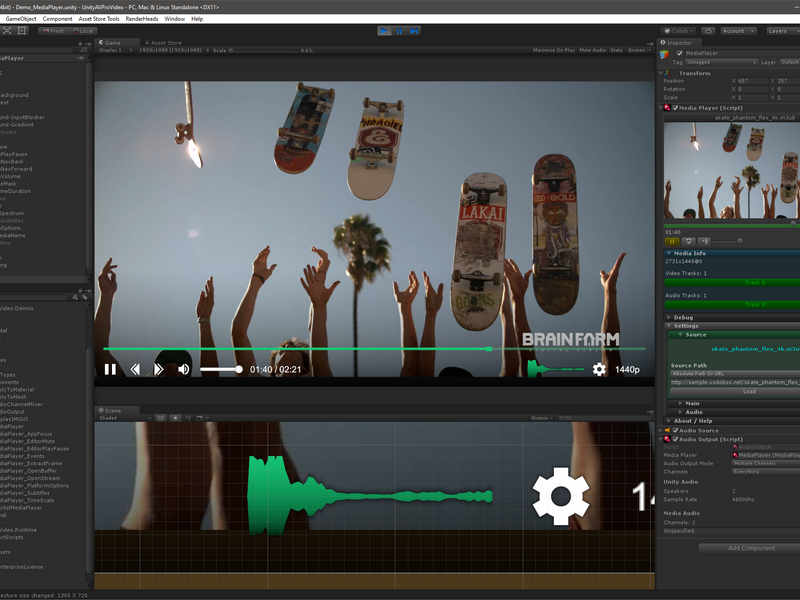Screen dimensions: 800x600
Task: Click the Game view panel options menu icon
Action: pos(649,43)
